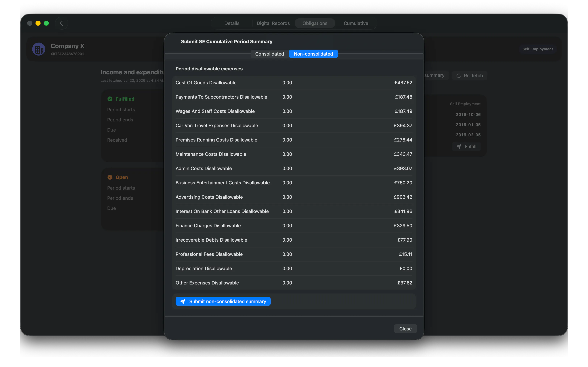Click the £760.20 amount
Viewport: 588px width, 367px height.
tap(403, 183)
